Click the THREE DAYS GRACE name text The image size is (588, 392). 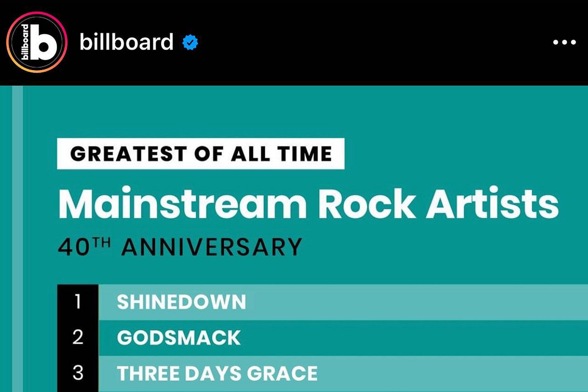click(217, 374)
